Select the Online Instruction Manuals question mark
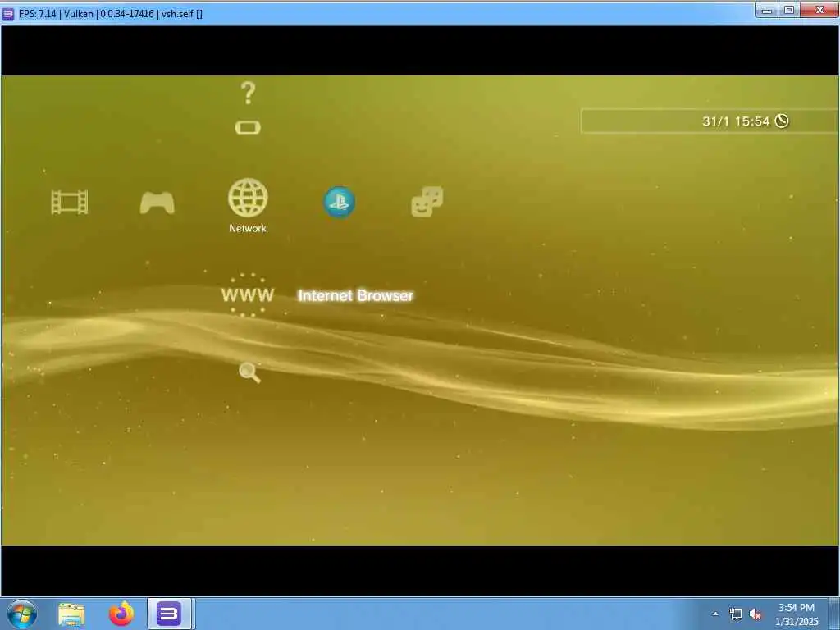The width and height of the screenshot is (840, 630). click(x=248, y=94)
